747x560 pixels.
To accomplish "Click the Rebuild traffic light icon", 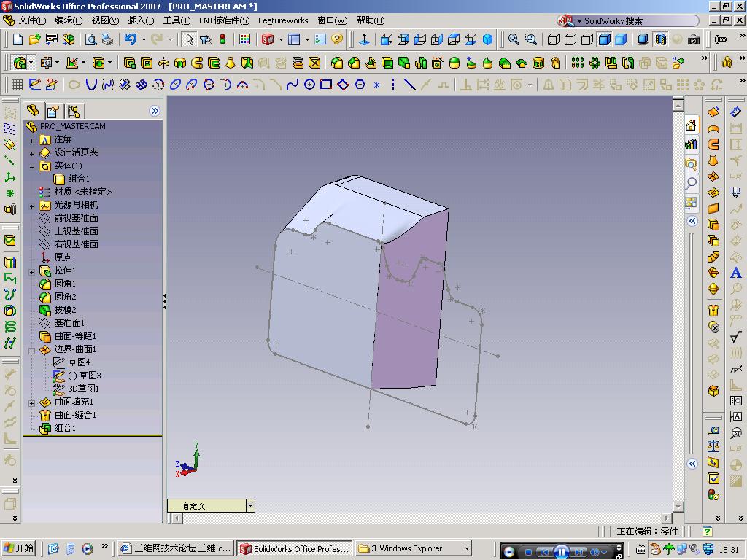I will 222,39.
